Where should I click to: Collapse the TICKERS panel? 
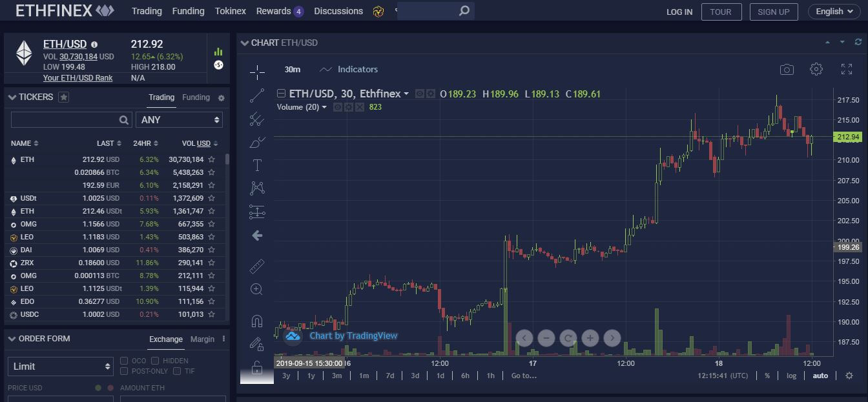(12, 97)
